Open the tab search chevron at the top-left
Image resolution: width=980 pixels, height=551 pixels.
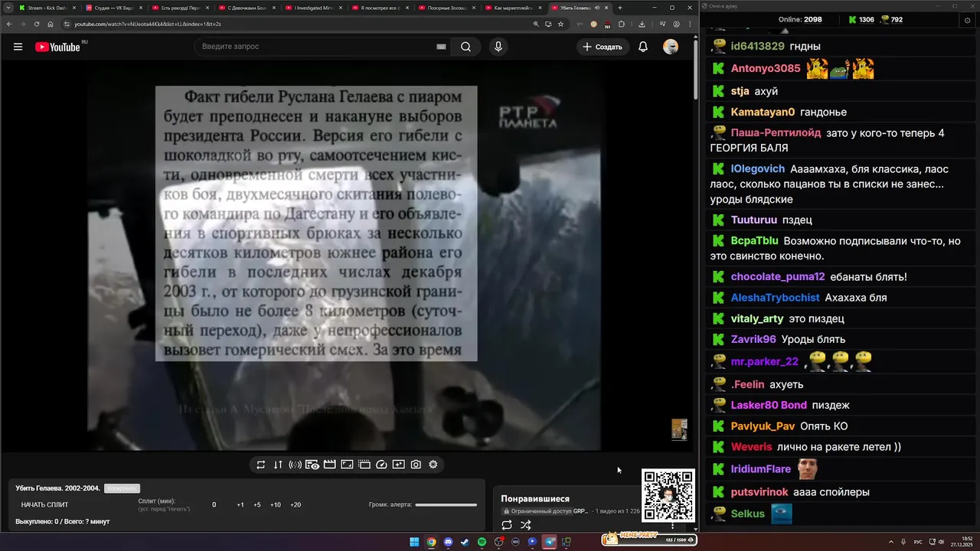pos(8,8)
